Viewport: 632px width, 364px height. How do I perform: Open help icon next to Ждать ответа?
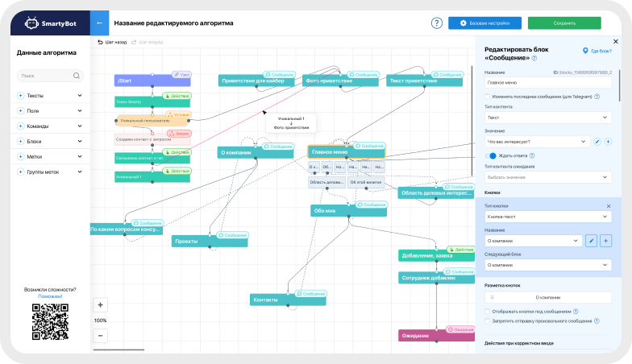pos(532,156)
